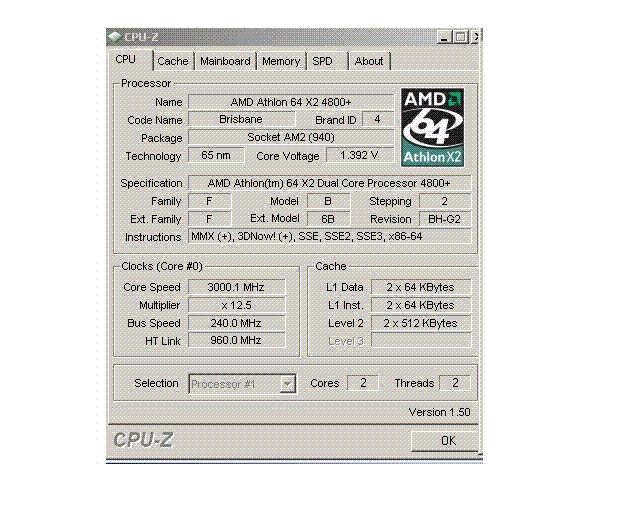Click the Cores count value
The image size is (640, 512).
(362, 383)
